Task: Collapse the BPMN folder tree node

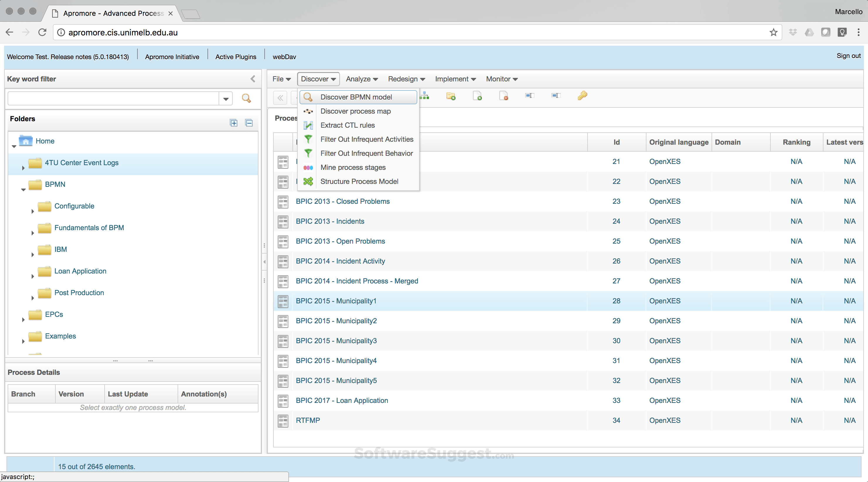Action: tap(23, 190)
